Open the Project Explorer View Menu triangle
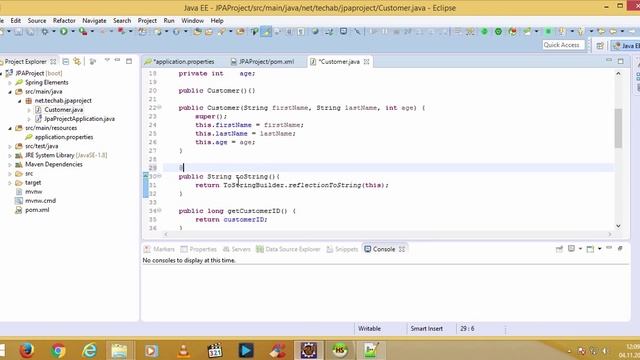 coord(107,60)
